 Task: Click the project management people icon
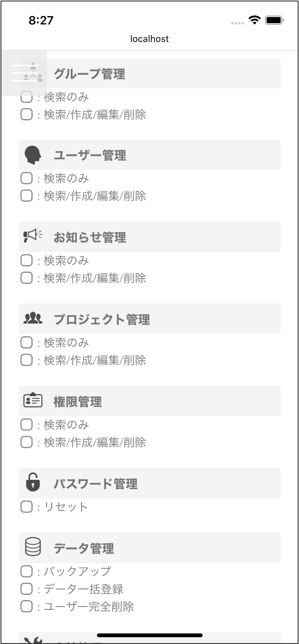[x=33, y=319]
